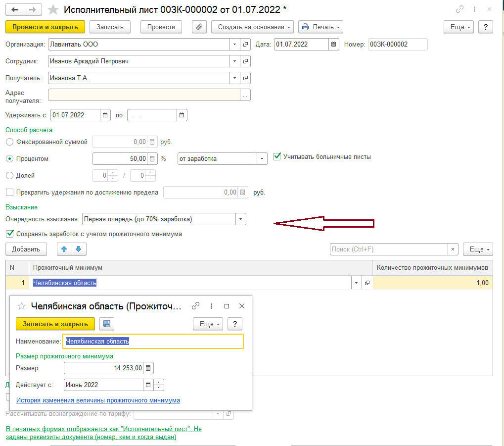The width and height of the screenshot is (504, 446).
Task: Open organization Лавинталь ООО record icon
Action: point(245,45)
